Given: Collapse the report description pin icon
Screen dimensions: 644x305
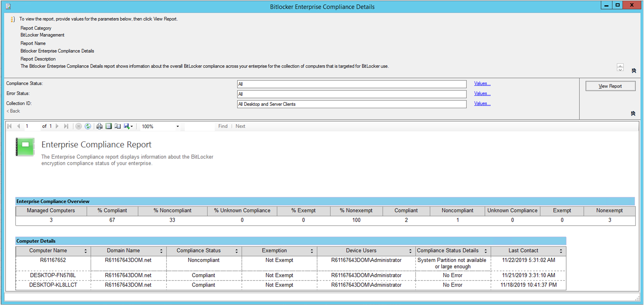Looking at the screenshot, I should click(634, 71).
